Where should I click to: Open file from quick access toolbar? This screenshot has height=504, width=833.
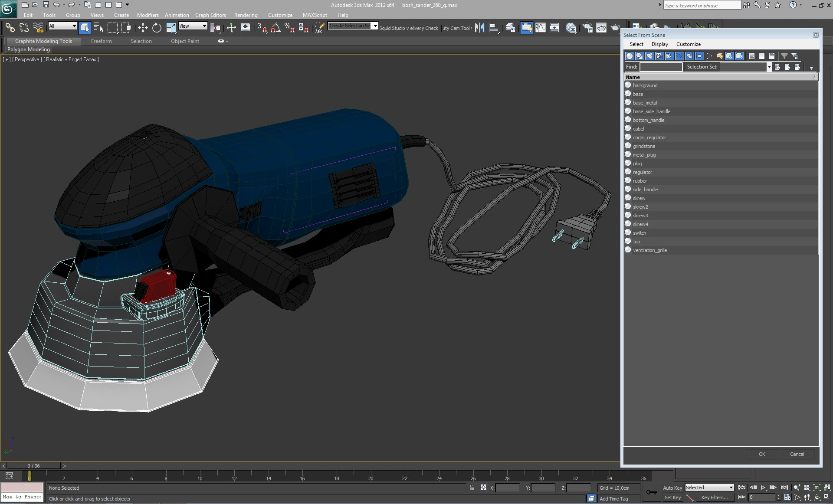(35, 5)
